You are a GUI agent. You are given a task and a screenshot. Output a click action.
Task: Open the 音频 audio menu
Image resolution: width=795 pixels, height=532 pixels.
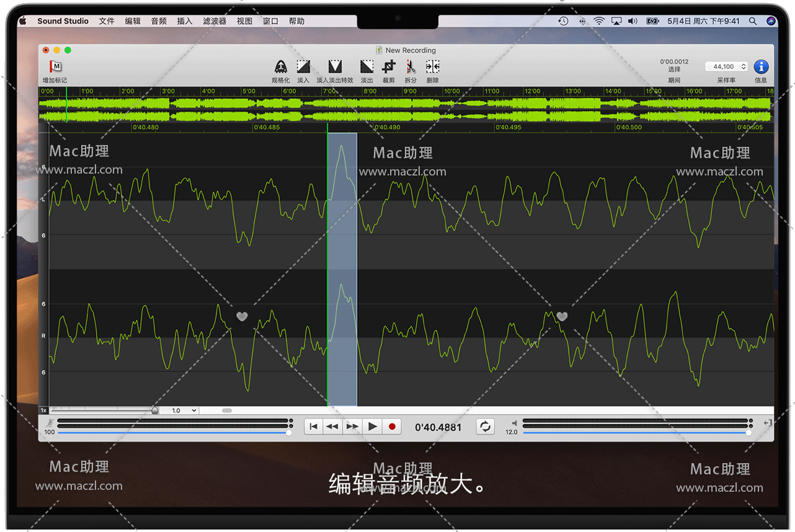click(159, 21)
